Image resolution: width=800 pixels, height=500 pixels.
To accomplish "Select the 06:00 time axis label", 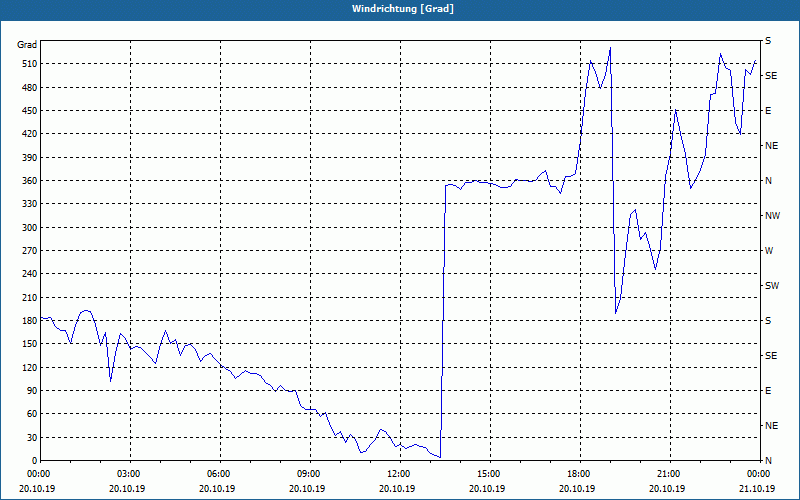I will 217,474.
